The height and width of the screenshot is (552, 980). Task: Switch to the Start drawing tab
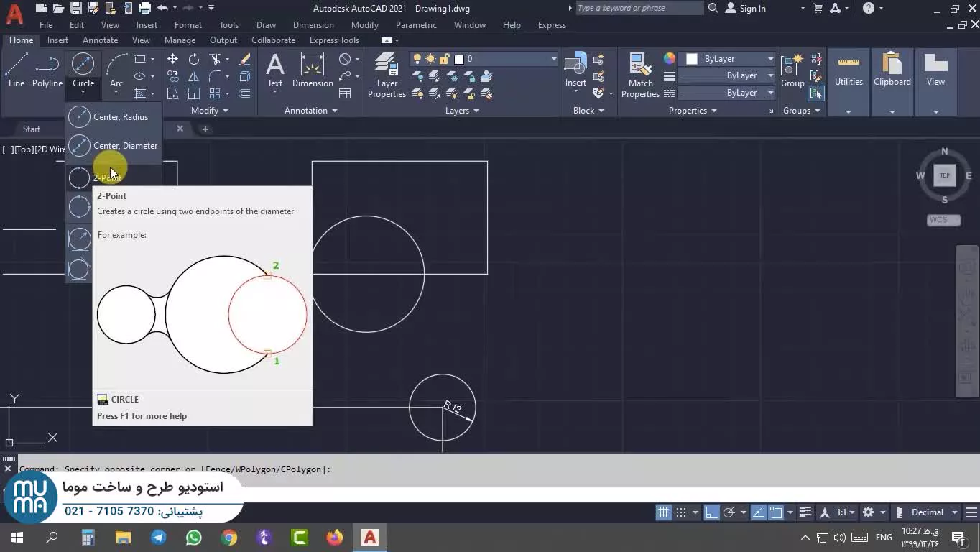click(32, 129)
